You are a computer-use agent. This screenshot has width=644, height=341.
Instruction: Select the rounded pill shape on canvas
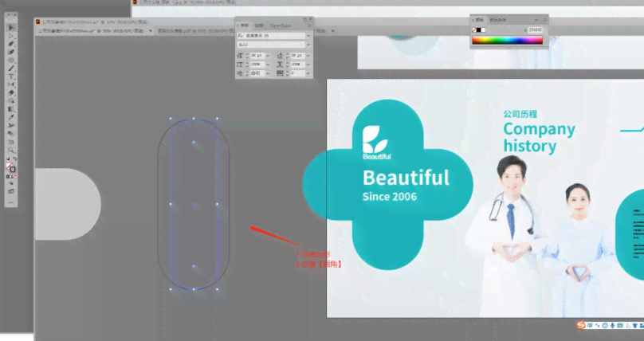point(194,204)
